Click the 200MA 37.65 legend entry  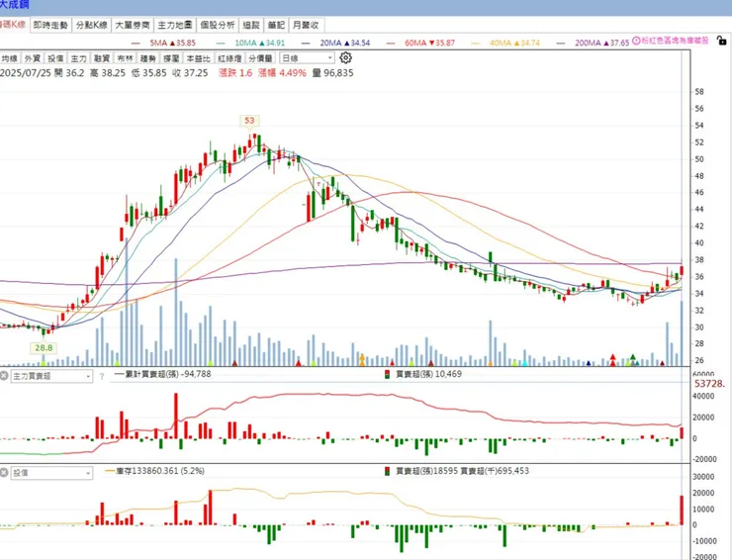[594, 43]
